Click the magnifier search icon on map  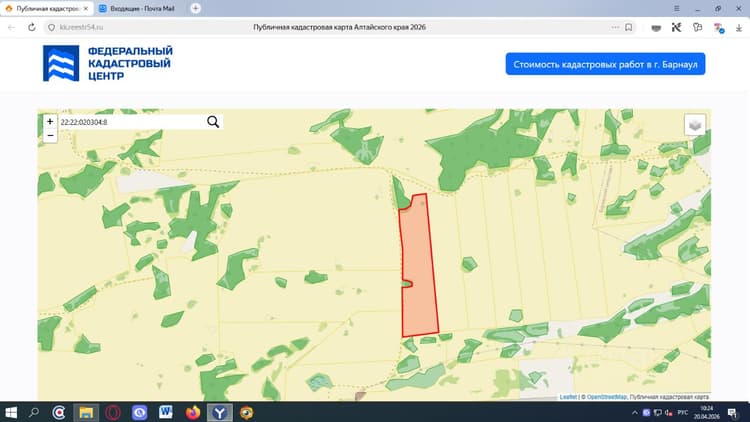pos(213,122)
